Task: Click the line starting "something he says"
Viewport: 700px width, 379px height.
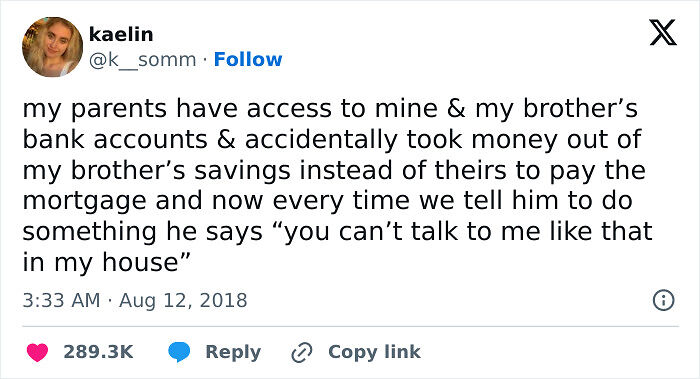Action: 338,232
